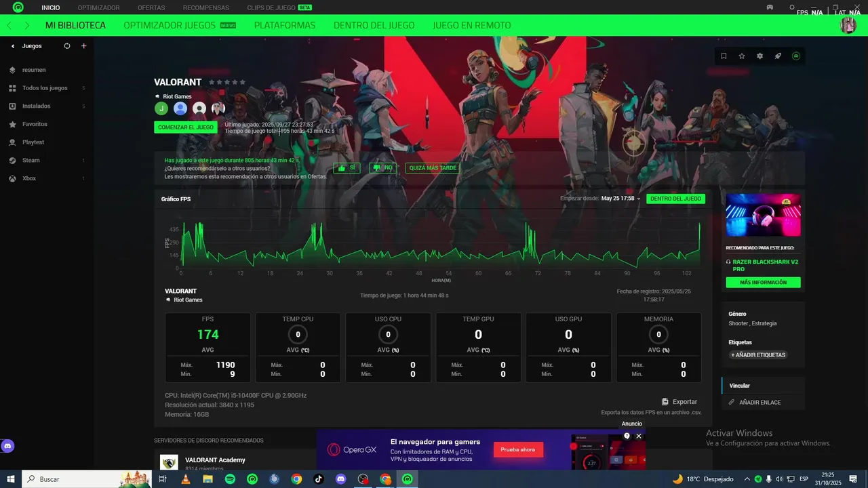
Task: Mark VALORANT as favorite with star icon
Action: (x=742, y=56)
